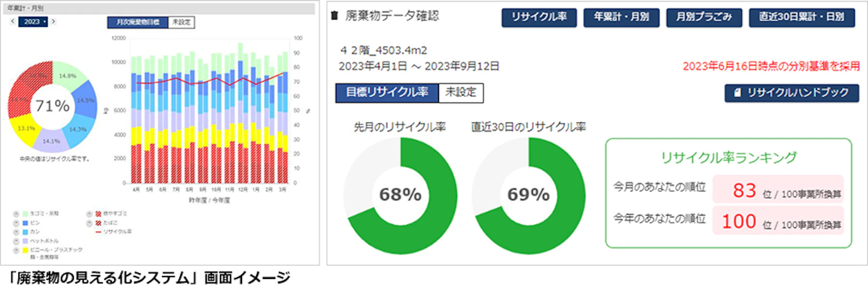868x291 pixels.
Task: Switch to 年累計・月別 view
Action: click(x=621, y=17)
